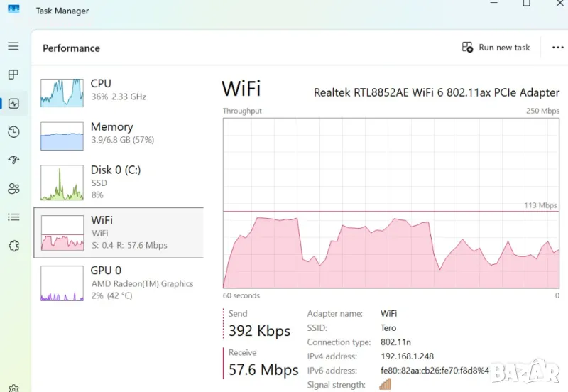Maximize the Task Manager window
Viewport: 568px width, 392px height.
click(x=526, y=4)
